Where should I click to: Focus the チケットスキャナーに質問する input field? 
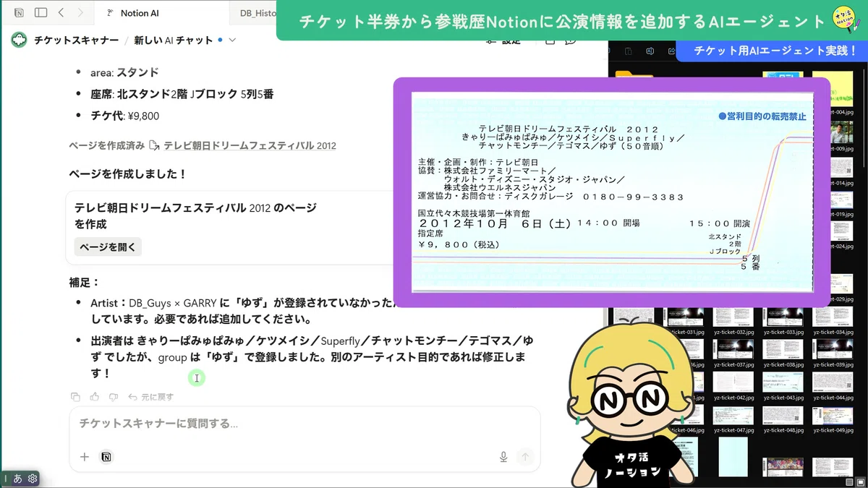(x=304, y=423)
